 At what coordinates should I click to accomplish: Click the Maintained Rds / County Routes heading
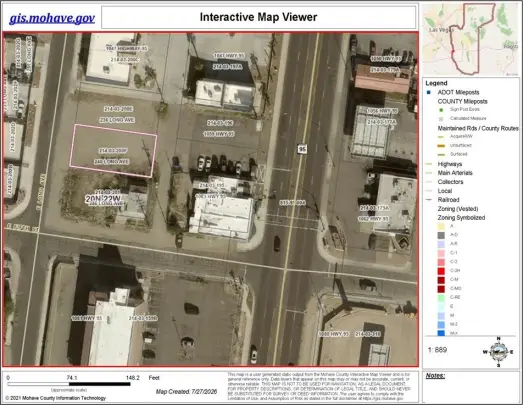[478, 128]
